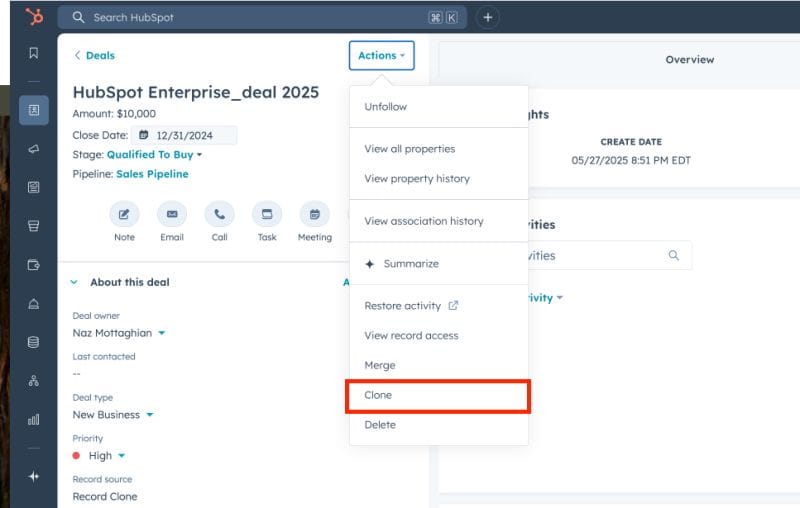Open the Actions dropdown button
The image size is (800, 508).
click(x=382, y=55)
